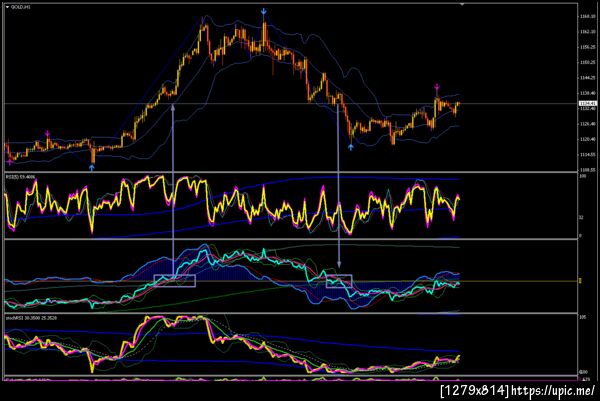Select the RSI(5) indicator label
Viewport: 600px width, 401px height.
click(20, 177)
